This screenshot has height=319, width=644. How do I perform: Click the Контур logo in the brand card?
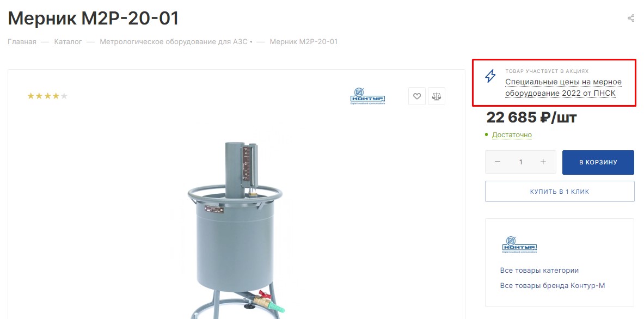pyautogui.click(x=519, y=244)
